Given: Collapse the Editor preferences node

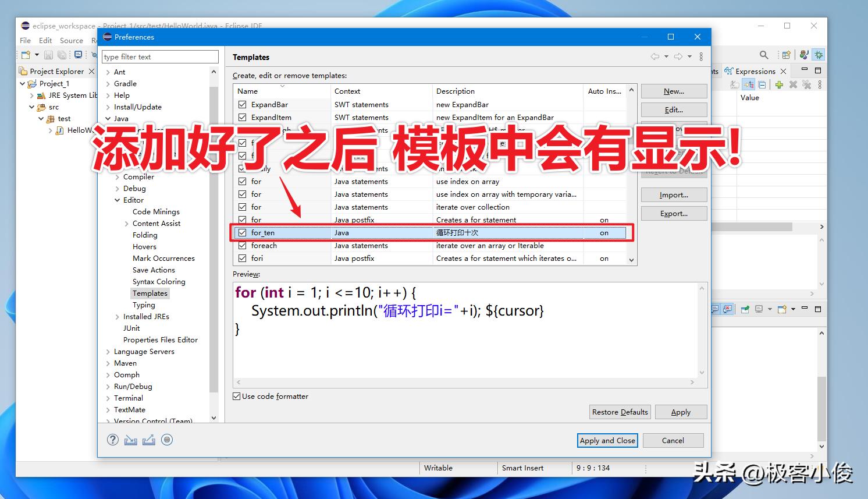Looking at the screenshot, I should tap(118, 200).
